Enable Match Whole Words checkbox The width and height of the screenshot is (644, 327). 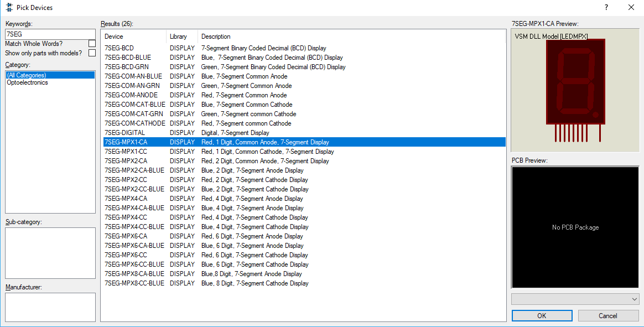[92, 44]
